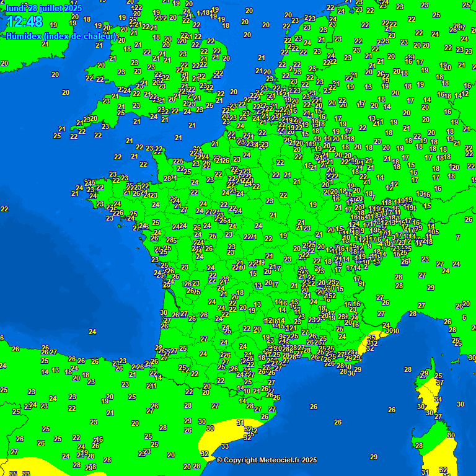
Task: Select the yellow zone on the Côte d'Azur
Action: [x=372, y=345]
